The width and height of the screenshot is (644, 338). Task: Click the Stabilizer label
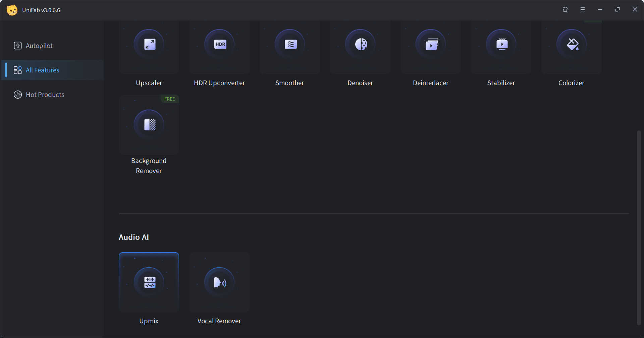tap(501, 83)
